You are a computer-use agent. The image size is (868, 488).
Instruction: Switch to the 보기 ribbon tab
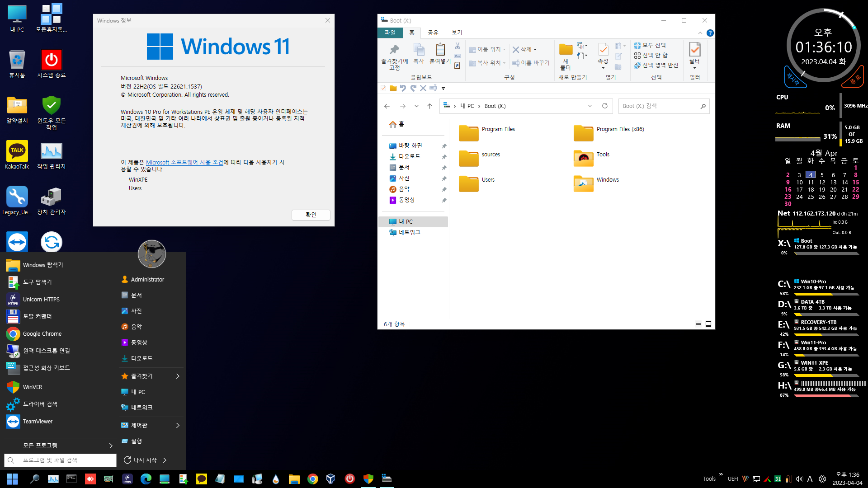tap(457, 33)
